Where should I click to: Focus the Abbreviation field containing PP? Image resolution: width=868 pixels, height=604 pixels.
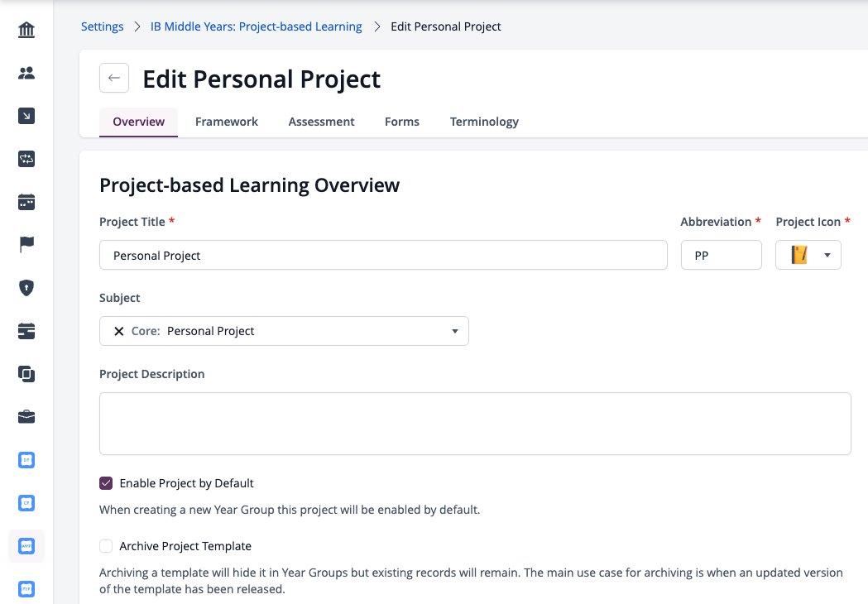[722, 255]
